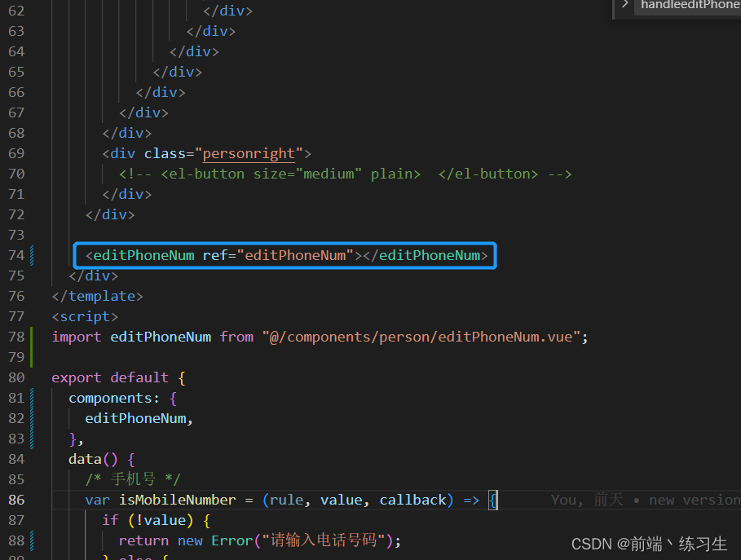Click editPhoneNum entry inside components object
Image resolution: width=741 pixels, height=560 pixels.
135,419
